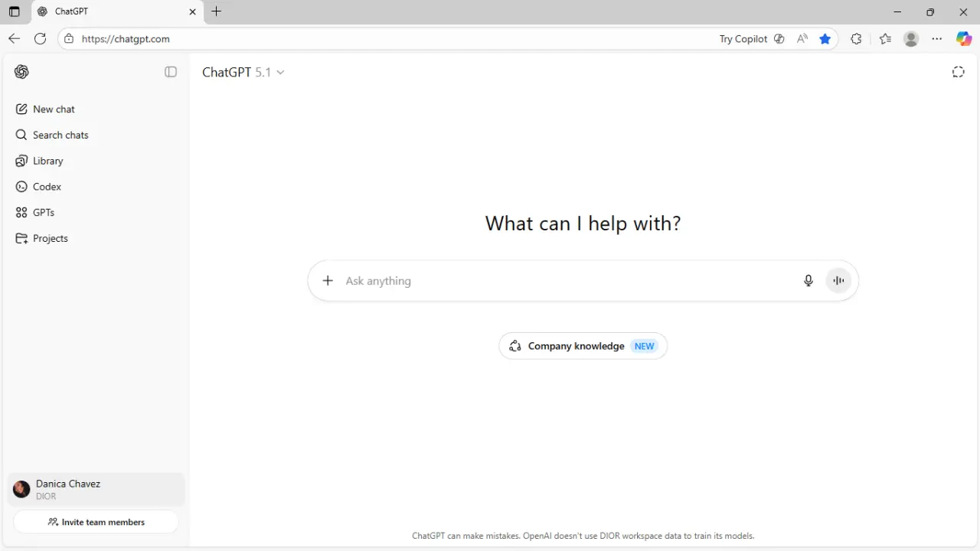Toggle temporary chat icon at top right
Viewport: 980px width, 551px height.
coord(958,72)
